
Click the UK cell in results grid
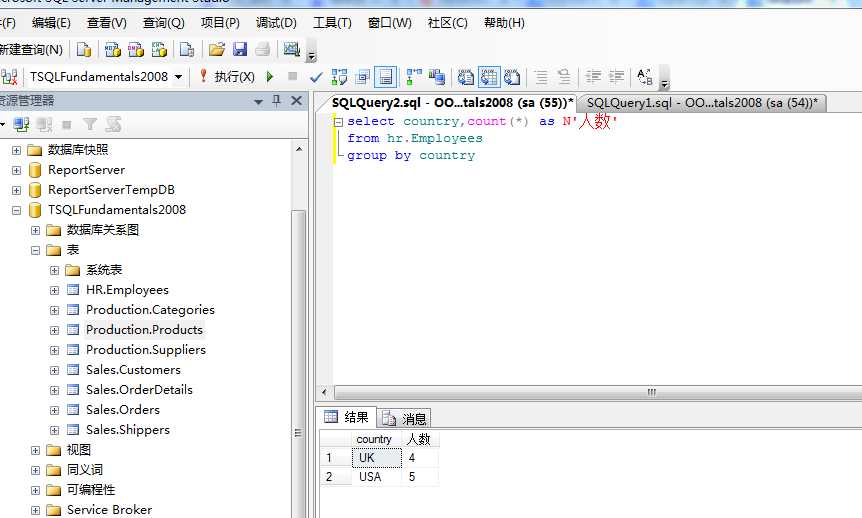point(377,458)
